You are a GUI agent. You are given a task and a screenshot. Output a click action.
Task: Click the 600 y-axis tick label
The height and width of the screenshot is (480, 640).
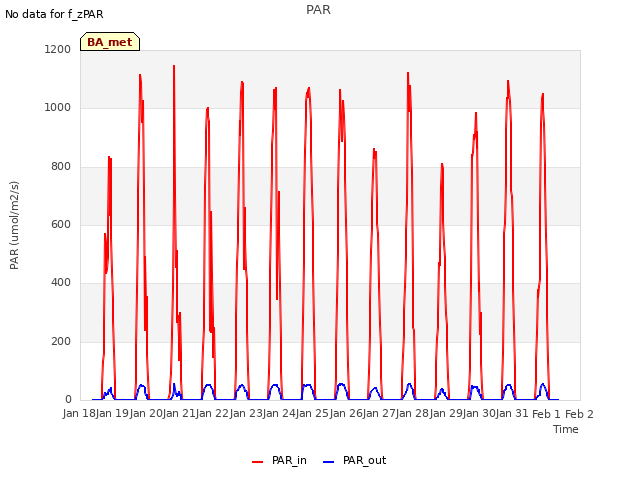pyautogui.click(x=61, y=224)
